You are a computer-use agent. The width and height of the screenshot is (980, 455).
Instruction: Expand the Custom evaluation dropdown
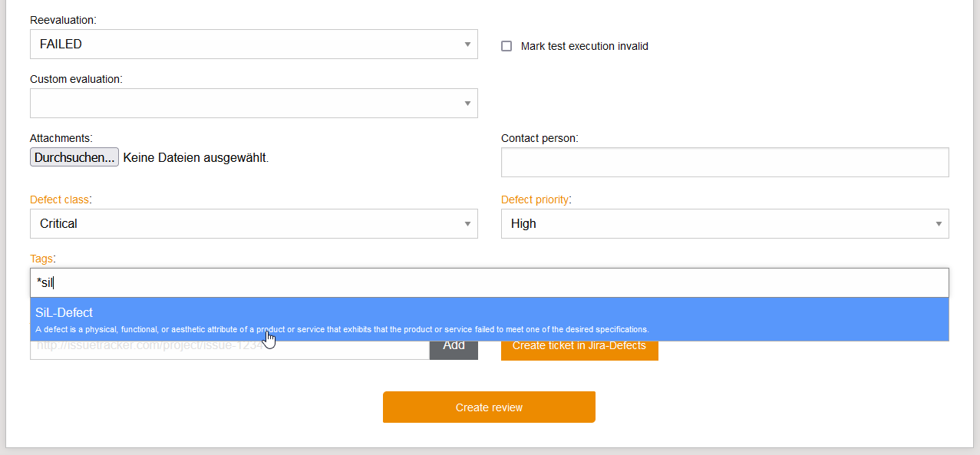coord(253,103)
